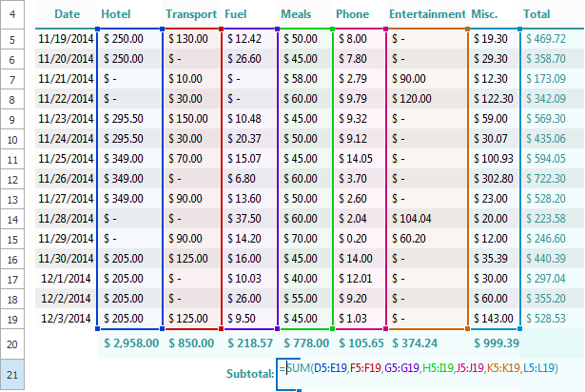Click the Fuel column header
The height and width of the screenshot is (392, 585).
(236, 14)
